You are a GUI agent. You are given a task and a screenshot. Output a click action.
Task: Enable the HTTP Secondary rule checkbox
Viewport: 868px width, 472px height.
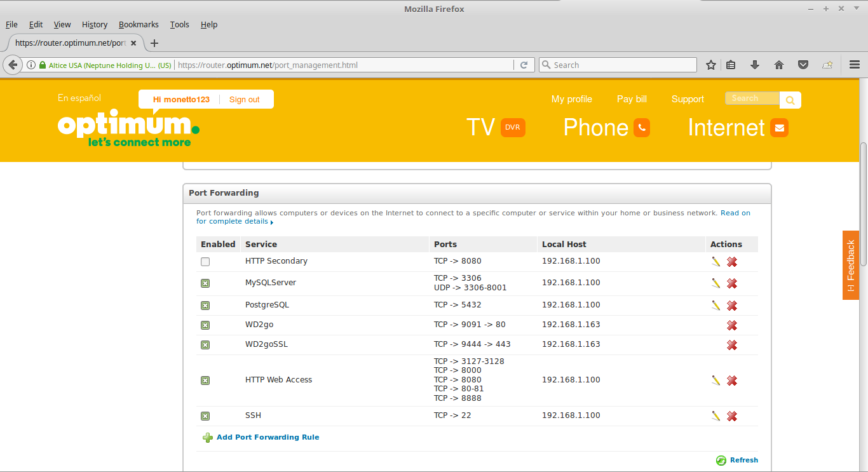point(205,262)
